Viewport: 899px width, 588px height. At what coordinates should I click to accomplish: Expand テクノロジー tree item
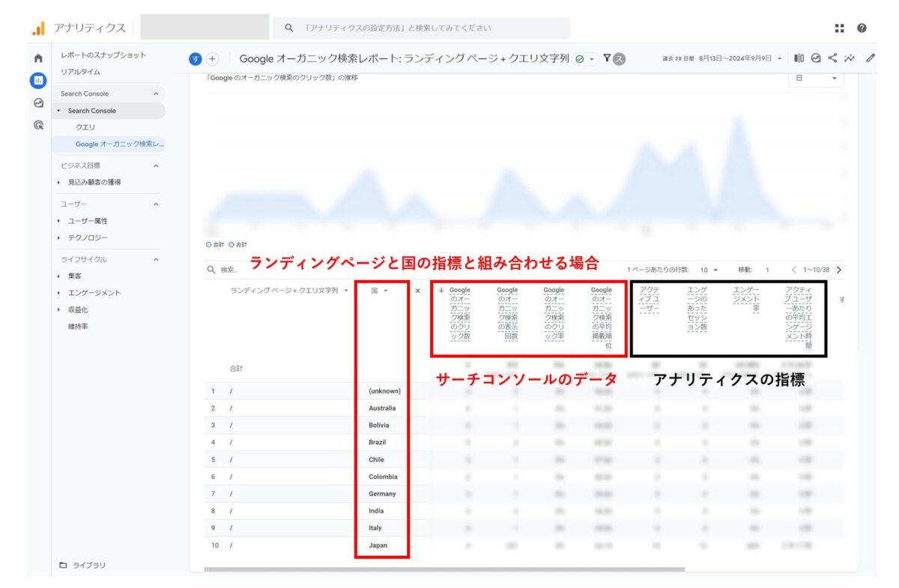[59, 237]
